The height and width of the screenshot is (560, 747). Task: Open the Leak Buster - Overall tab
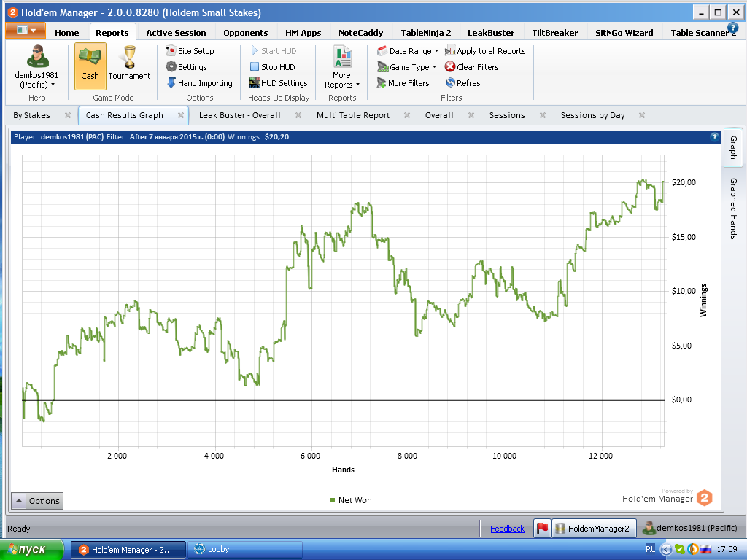[239, 115]
